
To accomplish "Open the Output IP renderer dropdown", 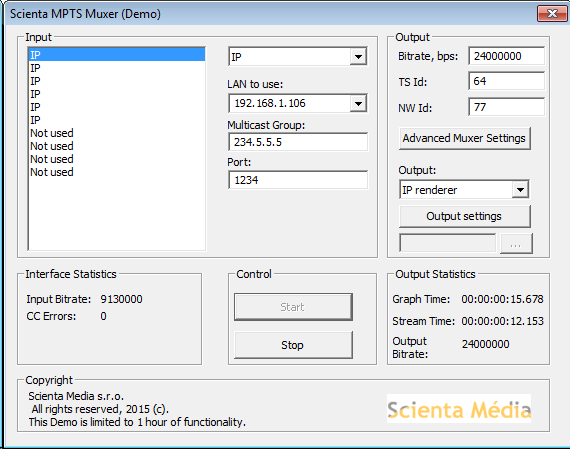I will point(464,189).
